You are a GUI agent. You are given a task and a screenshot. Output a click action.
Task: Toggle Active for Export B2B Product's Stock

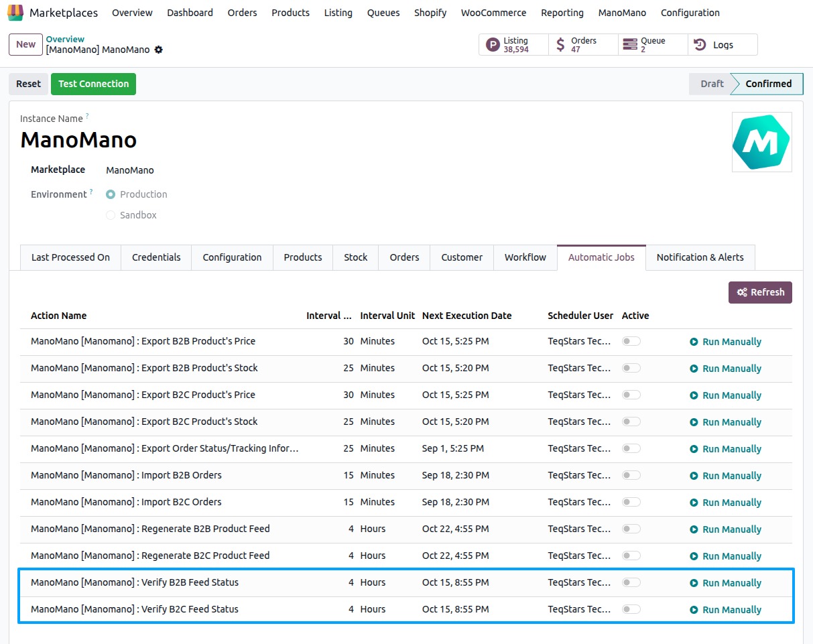[631, 368]
